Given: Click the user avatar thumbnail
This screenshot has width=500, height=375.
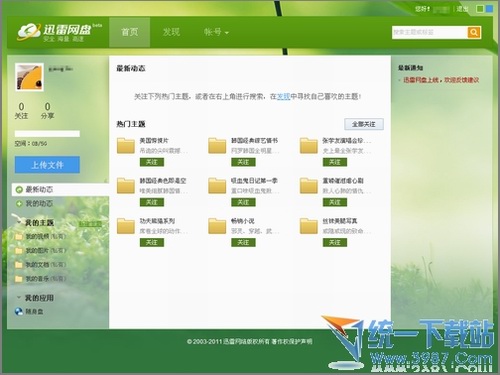Looking at the screenshot, I should click(x=29, y=77).
